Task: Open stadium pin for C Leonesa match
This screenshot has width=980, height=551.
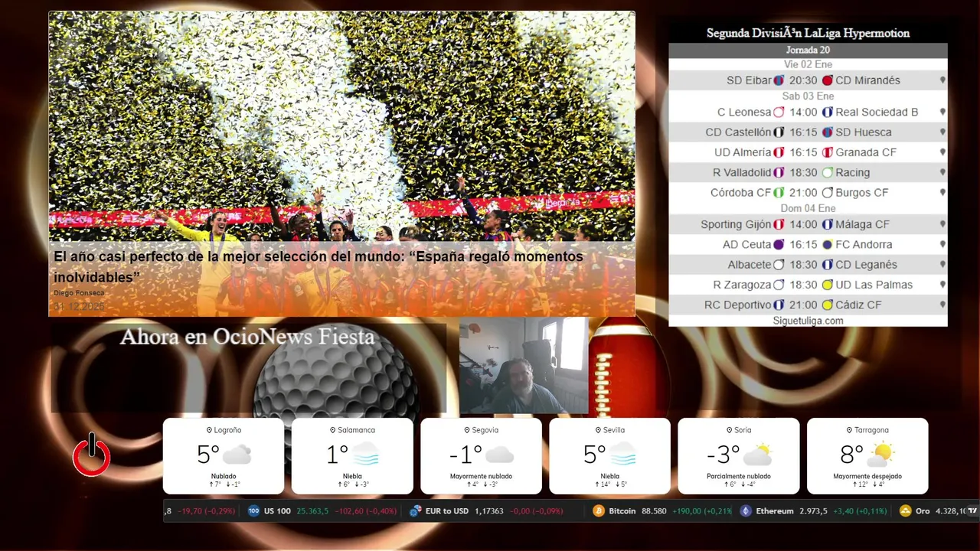Action: [x=942, y=112]
